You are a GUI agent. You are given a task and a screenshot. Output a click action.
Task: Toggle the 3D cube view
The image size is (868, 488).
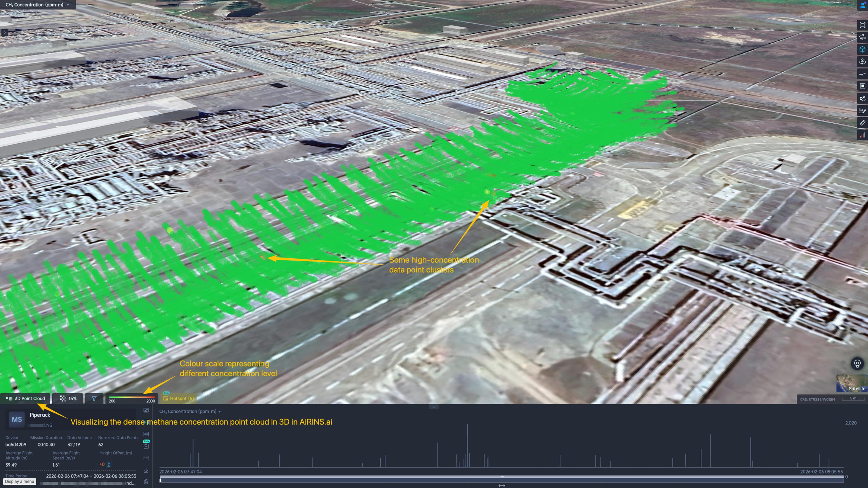[x=862, y=50]
